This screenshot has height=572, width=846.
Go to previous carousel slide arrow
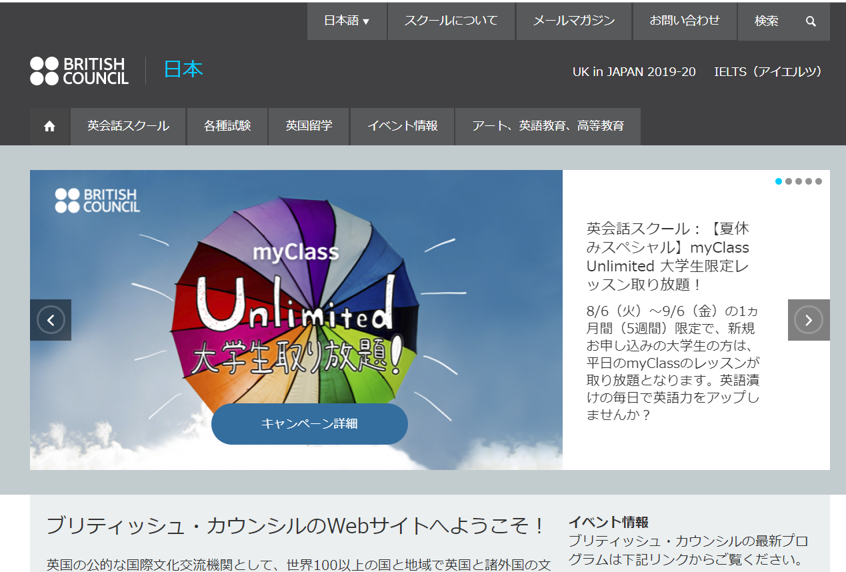[51, 320]
